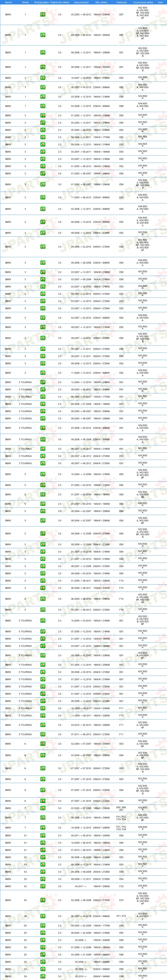Viewport: 167px width, 980px height.
Task: Click fuel icon in X1 01.2010 -> 06.2015 row
Action: click(x=43, y=850)
